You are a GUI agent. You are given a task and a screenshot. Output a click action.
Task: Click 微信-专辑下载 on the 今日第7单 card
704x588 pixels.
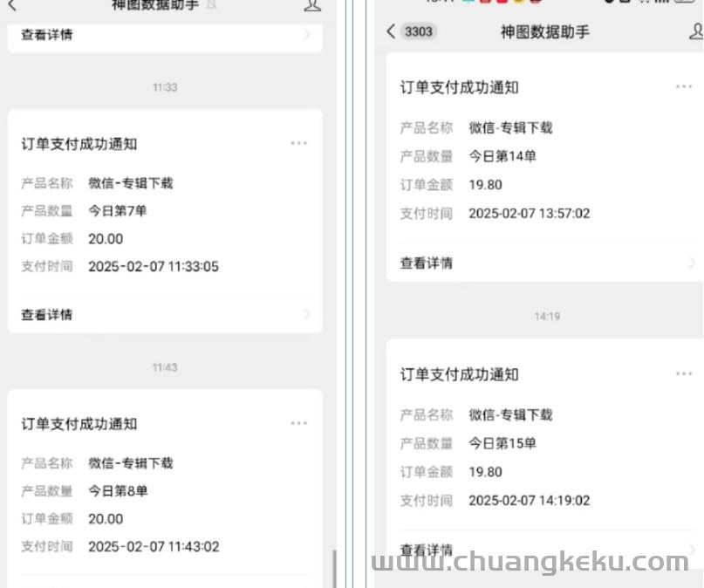(131, 183)
